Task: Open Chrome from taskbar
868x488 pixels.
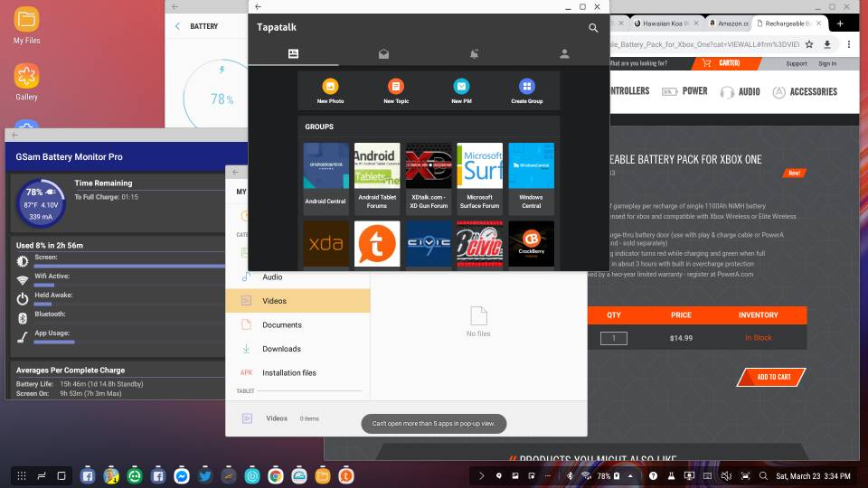Action: point(276,476)
